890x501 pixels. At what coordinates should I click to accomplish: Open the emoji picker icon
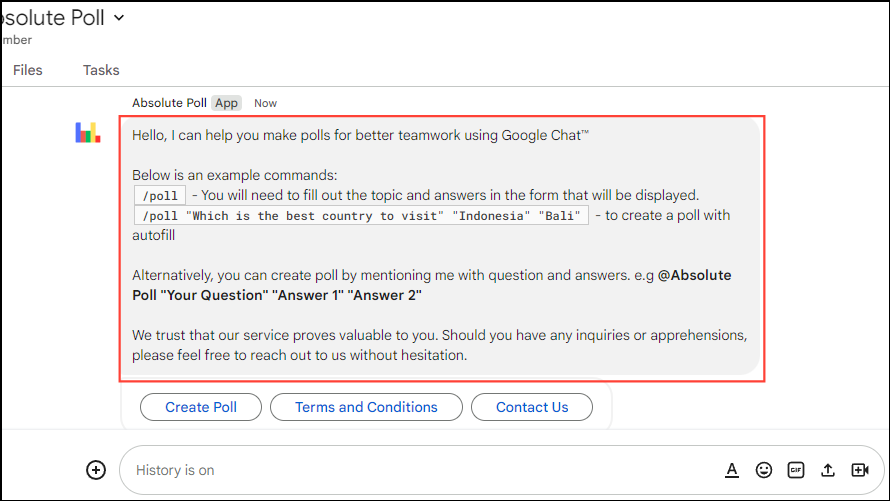(x=764, y=470)
